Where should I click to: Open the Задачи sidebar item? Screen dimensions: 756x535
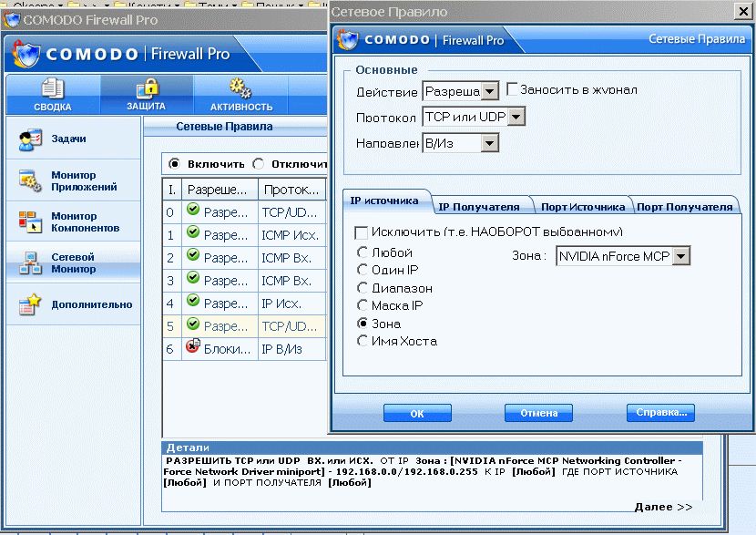pos(73,139)
